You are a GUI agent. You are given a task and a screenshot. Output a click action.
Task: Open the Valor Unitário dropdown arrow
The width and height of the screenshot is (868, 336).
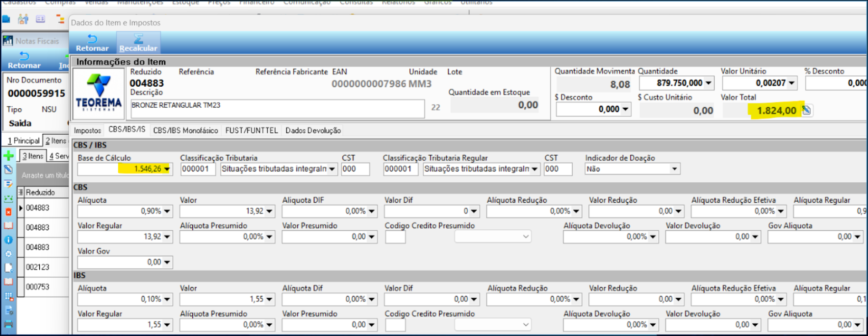(x=791, y=83)
